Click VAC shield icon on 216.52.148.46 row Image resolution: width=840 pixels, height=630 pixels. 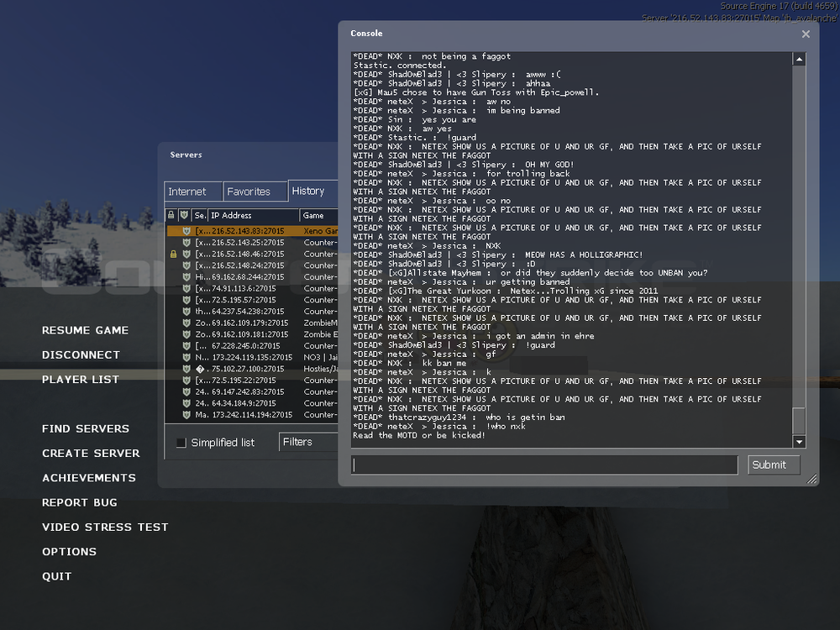(186, 254)
